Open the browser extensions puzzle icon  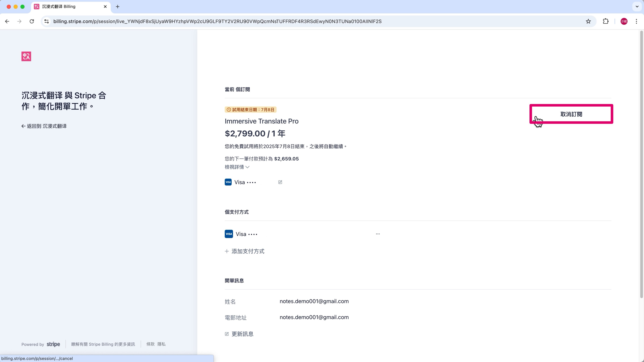(605, 21)
